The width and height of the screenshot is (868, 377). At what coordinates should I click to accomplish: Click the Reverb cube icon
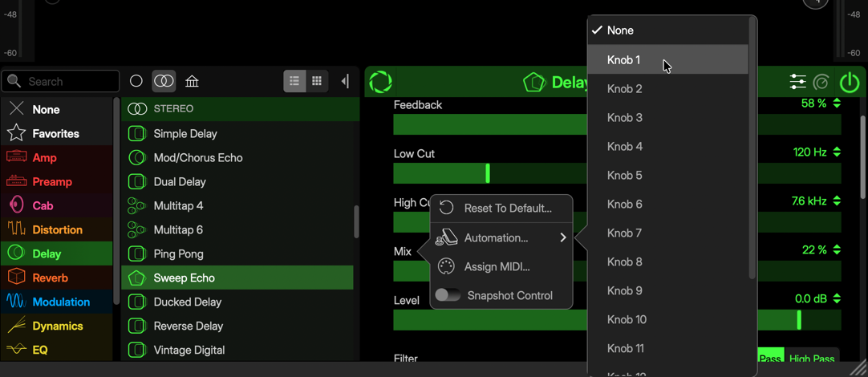pos(17,278)
